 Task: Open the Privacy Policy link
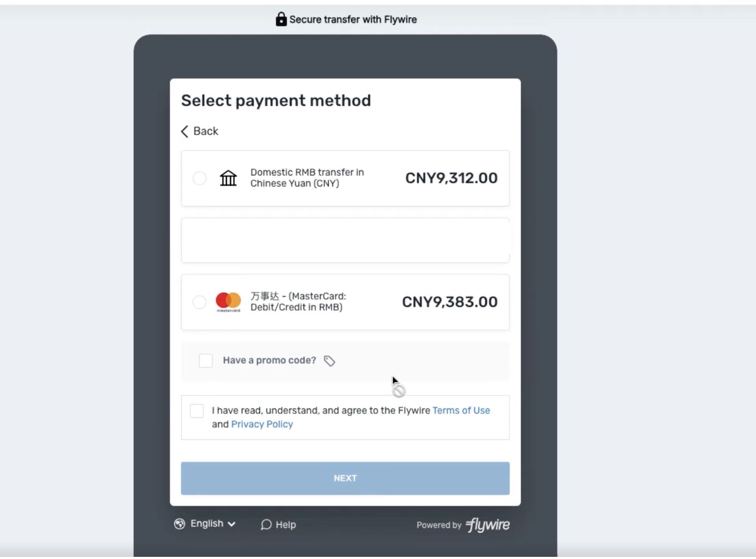point(262,424)
